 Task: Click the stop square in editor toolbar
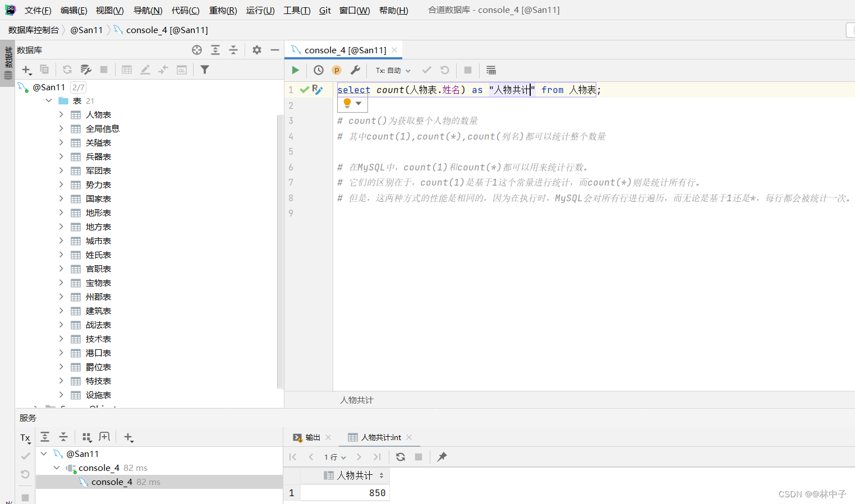(468, 70)
